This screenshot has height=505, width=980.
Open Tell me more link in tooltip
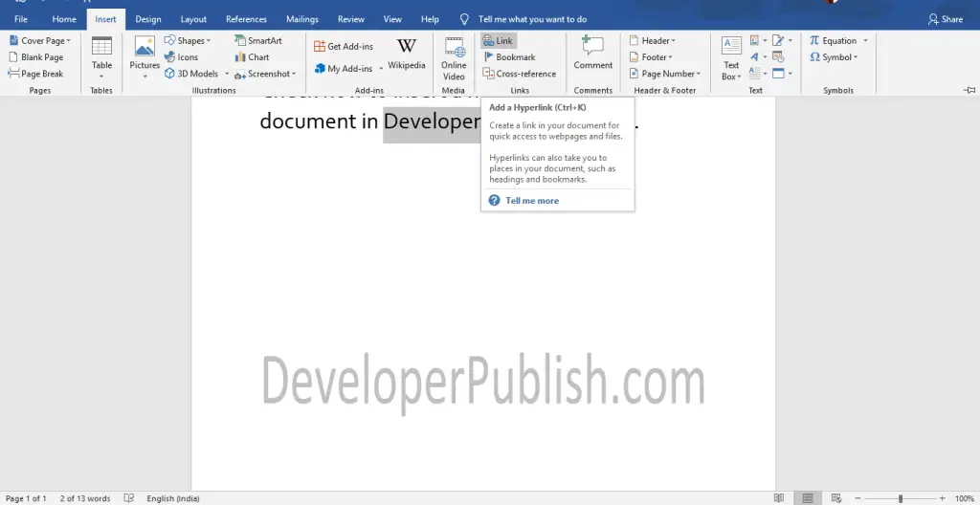pyautogui.click(x=532, y=201)
